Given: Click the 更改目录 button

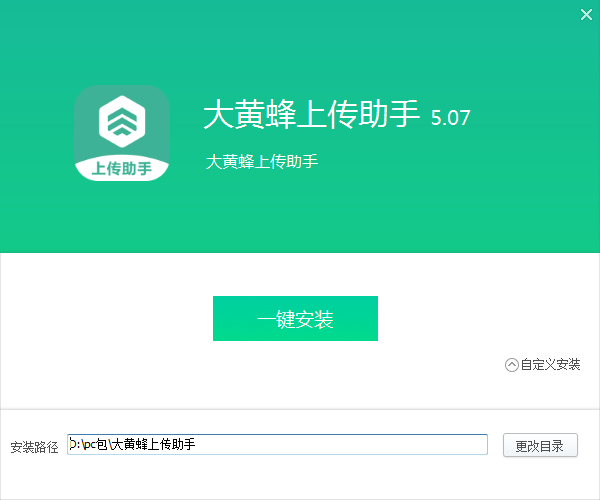Looking at the screenshot, I should (x=540, y=445).
